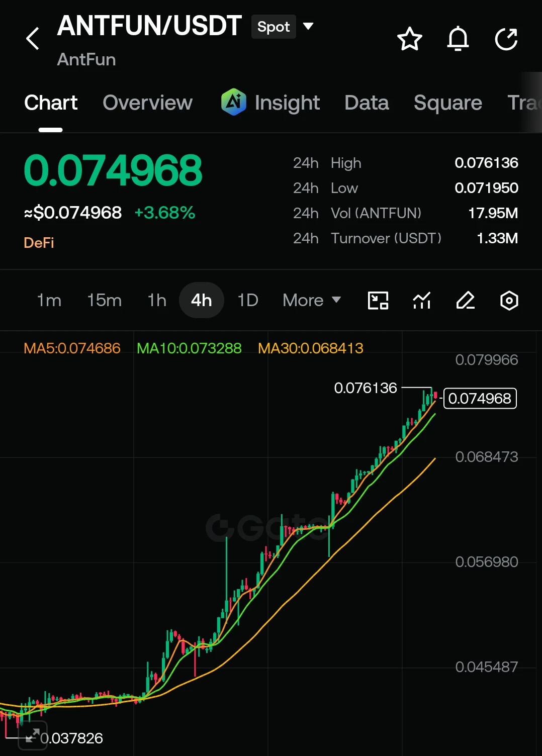Tap the 0.045487 price axis label
Viewport: 542px width, 756px height.
486,667
